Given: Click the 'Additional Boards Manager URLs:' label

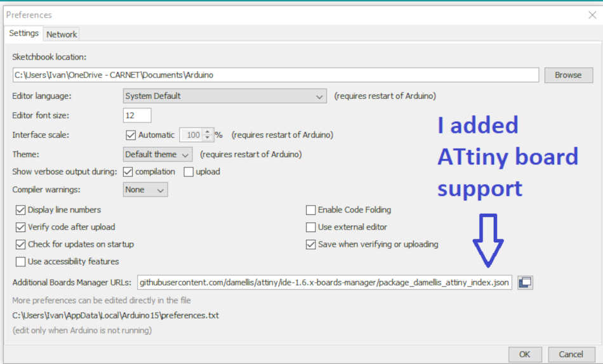Looking at the screenshot, I should 72,283.
